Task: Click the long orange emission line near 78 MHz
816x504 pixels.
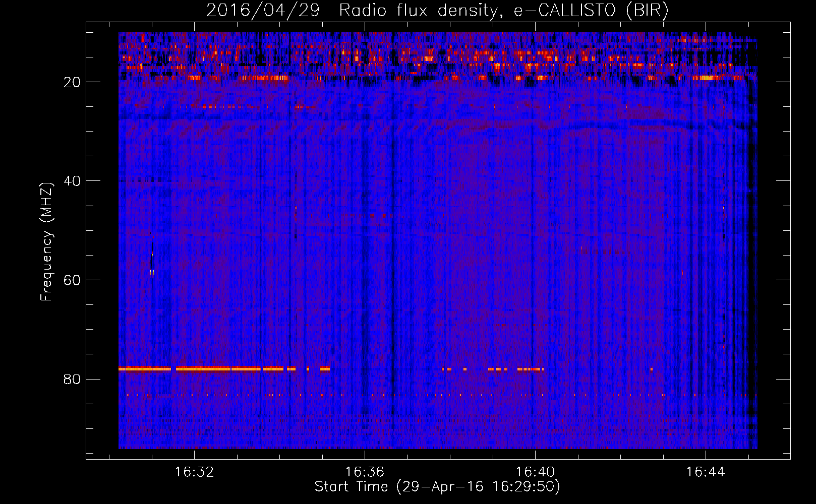Action: tap(224, 369)
